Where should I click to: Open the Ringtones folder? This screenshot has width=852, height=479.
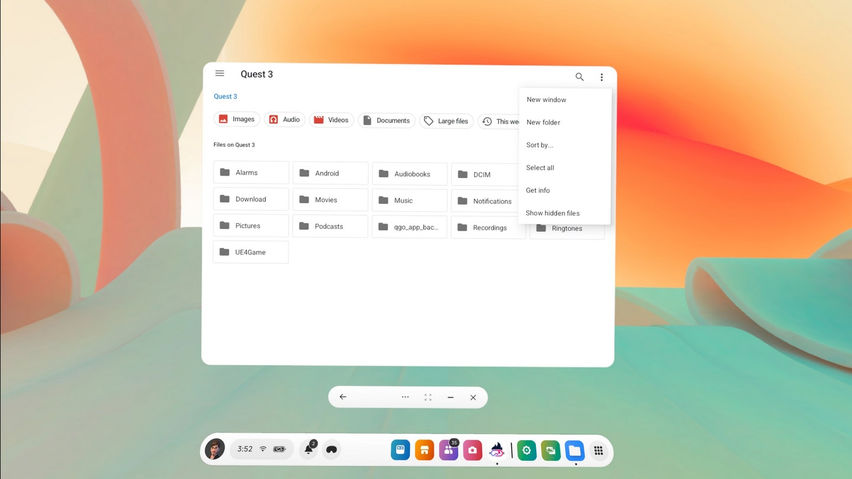click(x=567, y=230)
